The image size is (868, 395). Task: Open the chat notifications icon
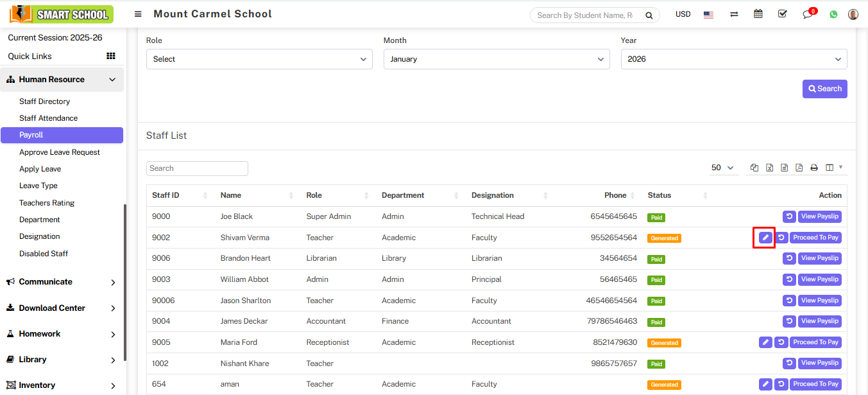point(808,14)
